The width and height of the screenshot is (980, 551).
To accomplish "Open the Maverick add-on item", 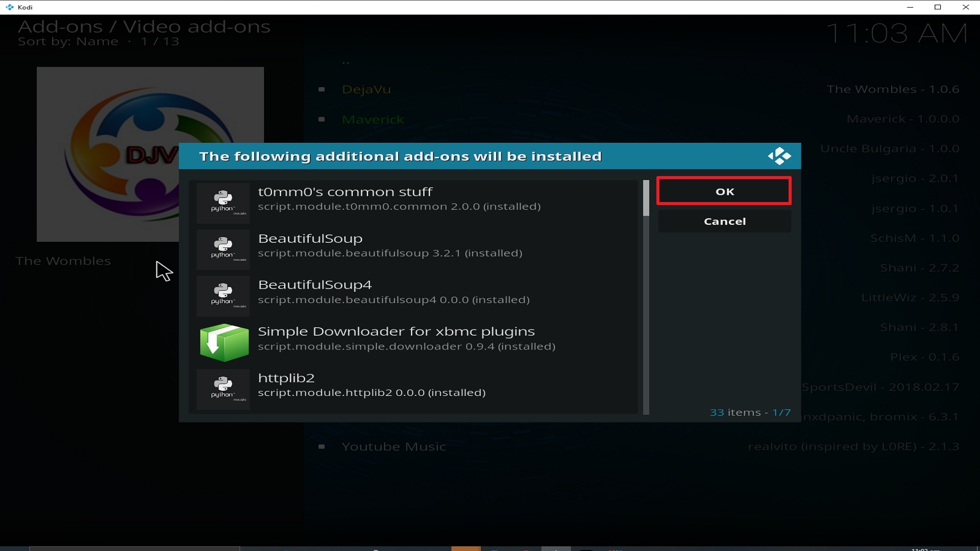I will 373,119.
